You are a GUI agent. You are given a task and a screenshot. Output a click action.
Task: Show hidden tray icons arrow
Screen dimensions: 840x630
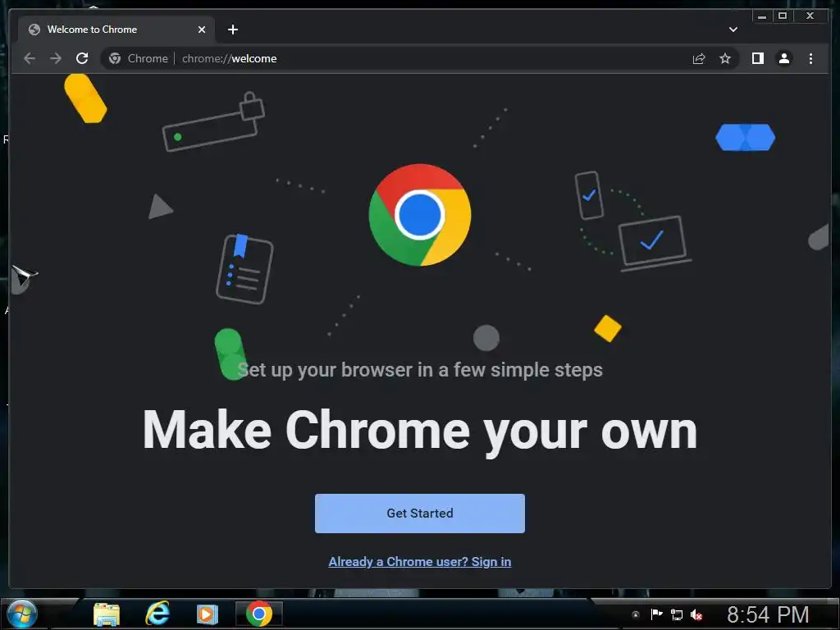[636, 614]
